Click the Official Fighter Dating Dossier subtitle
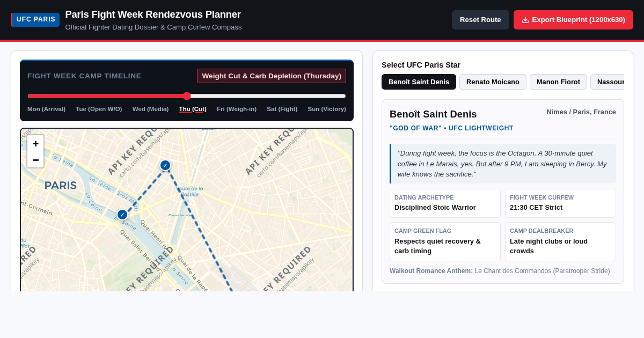Image resolution: width=644 pixels, height=338 pixels. pyautogui.click(x=153, y=27)
